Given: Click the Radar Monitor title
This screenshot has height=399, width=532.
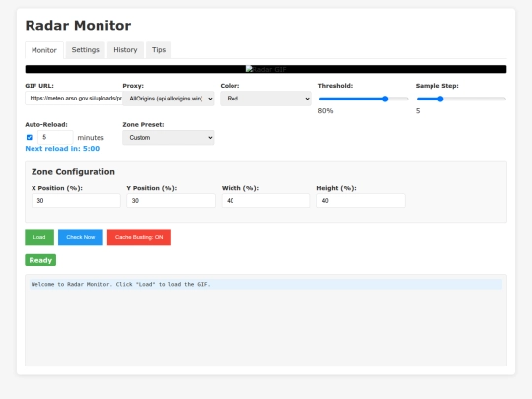Looking at the screenshot, I should tap(78, 25).
